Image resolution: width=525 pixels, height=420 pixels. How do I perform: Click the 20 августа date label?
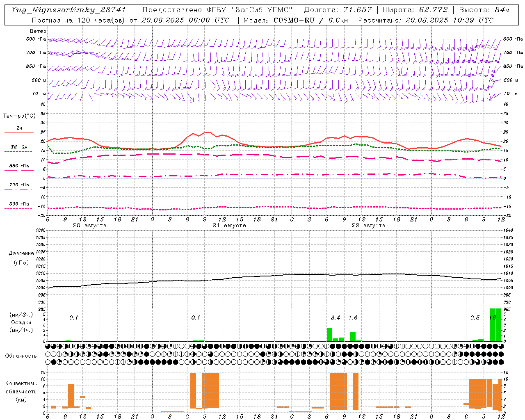[90, 226]
